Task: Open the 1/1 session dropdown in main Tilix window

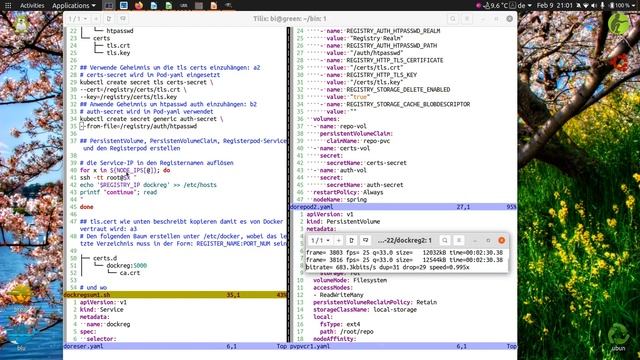Action: click(77, 19)
